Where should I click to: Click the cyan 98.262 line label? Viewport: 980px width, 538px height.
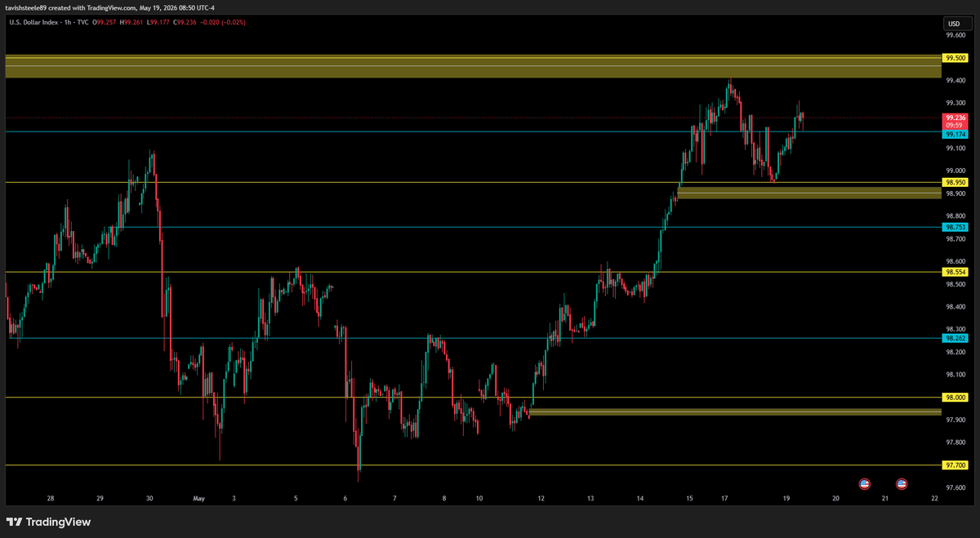pyautogui.click(x=955, y=338)
